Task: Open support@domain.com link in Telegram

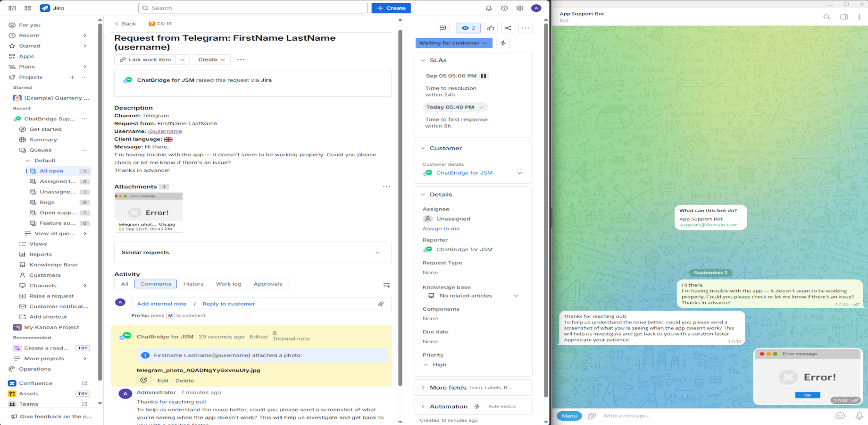Action: pos(709,225)
